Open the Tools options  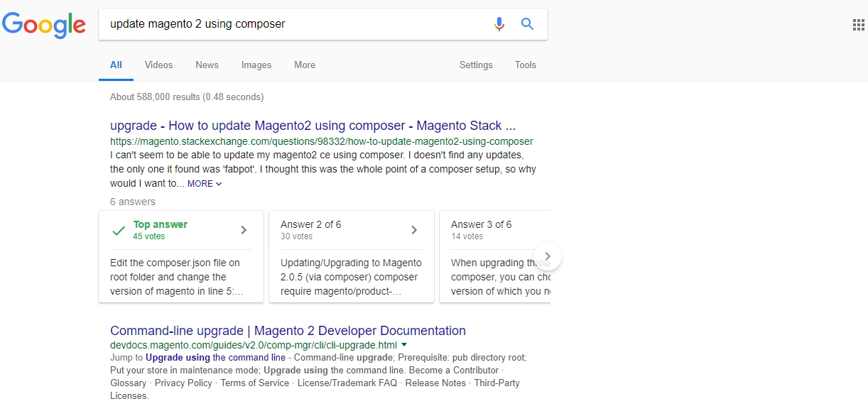coord(526,65)
